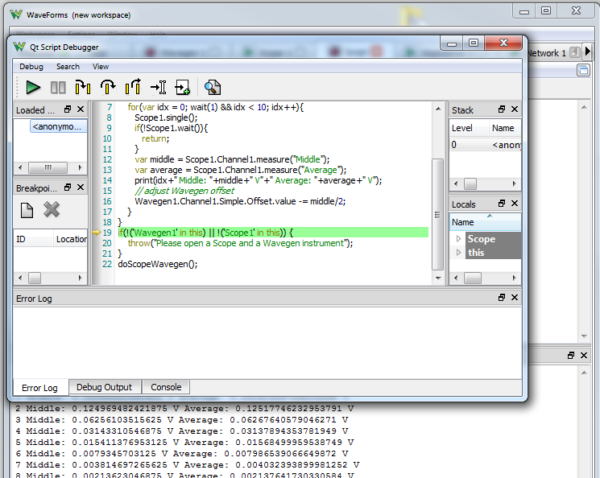Float the Stack panel
600x478 pixels.
coord(502,109)
